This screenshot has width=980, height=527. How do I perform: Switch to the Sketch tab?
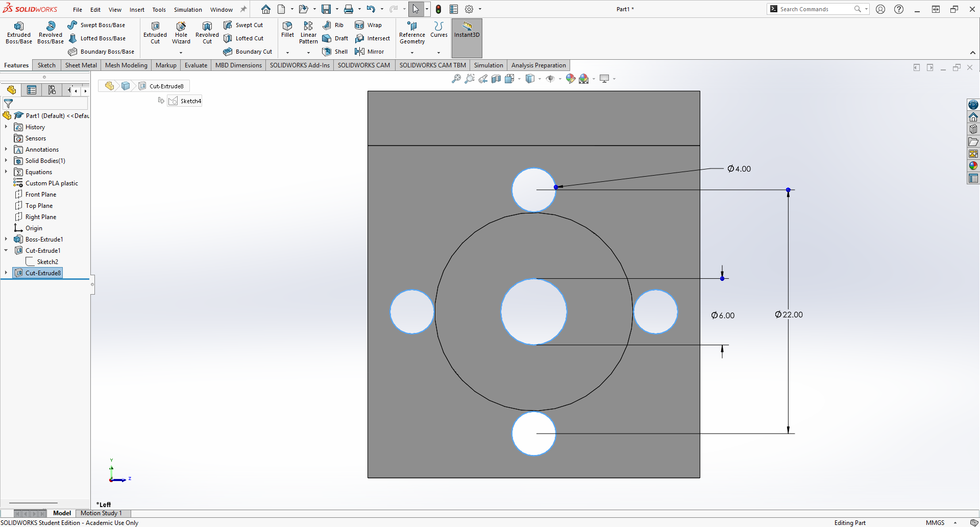46,65
